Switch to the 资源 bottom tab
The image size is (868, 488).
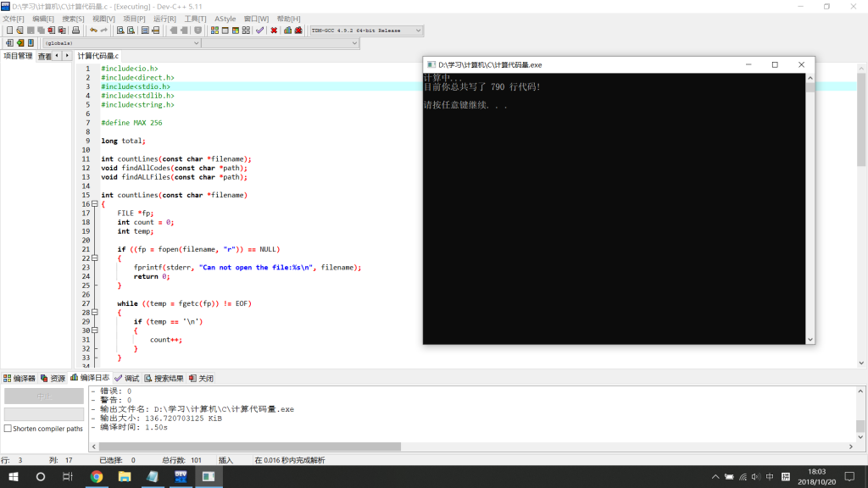pyautogui.click(x=53, y=379)
